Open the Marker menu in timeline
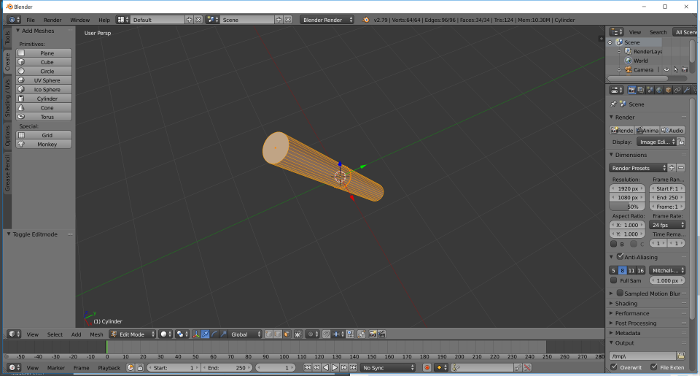700x376 pixels. (x=56, y=368)
